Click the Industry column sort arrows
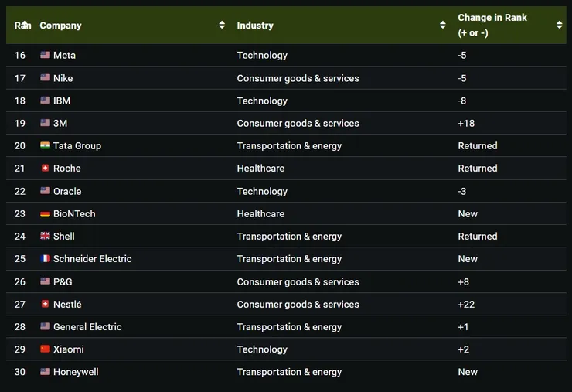Screen dimensions: 572x392 click(x=442, y=25)
